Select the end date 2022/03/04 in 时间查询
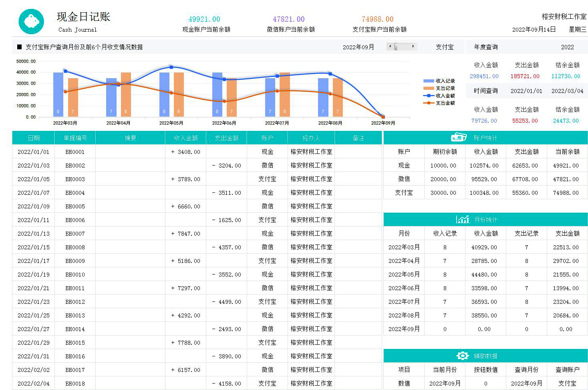Image resolution: width=588 pixels, height=390 pixels. tap(567, 91)
